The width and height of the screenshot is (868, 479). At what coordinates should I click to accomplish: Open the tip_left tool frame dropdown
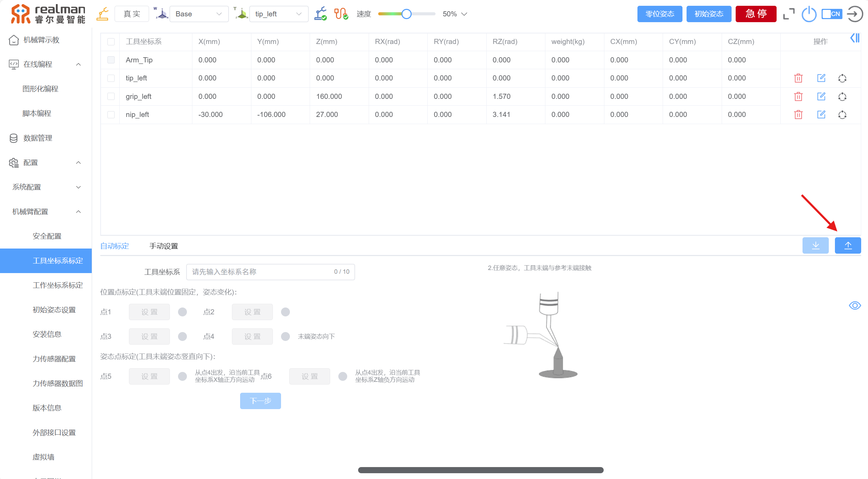pyautogui.click(x=278, y=14)
